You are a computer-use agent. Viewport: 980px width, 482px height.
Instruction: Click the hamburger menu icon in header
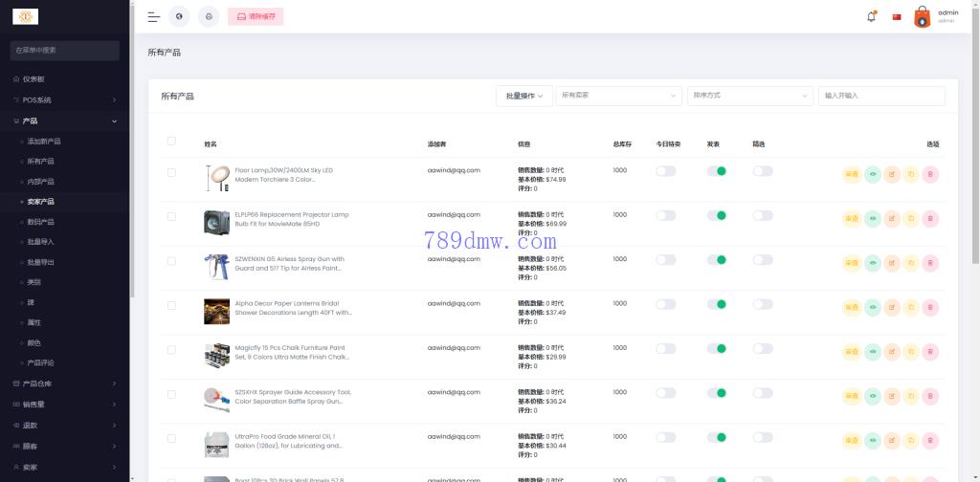click(x=153, y=16)
